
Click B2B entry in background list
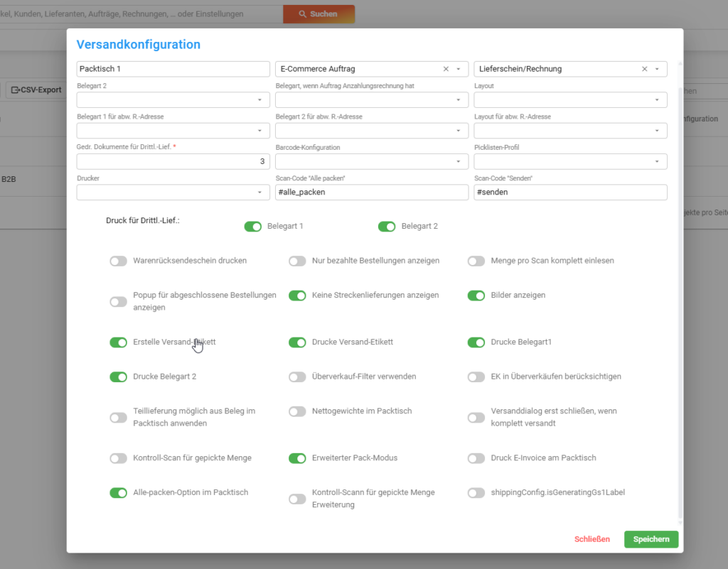click(9, 179)
